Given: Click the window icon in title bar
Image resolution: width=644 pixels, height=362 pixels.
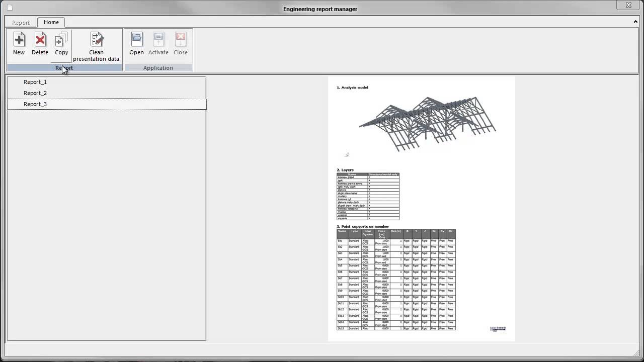Looking at the screenshot, I should tap(10, 7).
